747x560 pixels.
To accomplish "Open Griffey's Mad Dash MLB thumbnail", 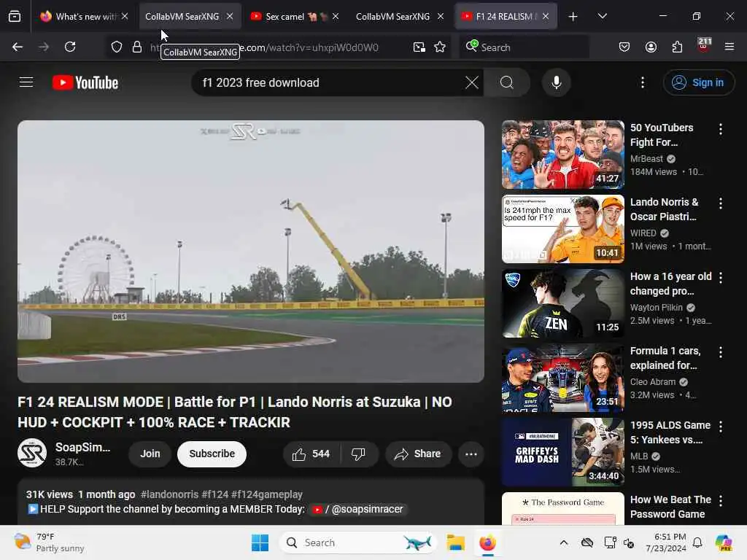I will pos(562,452).
